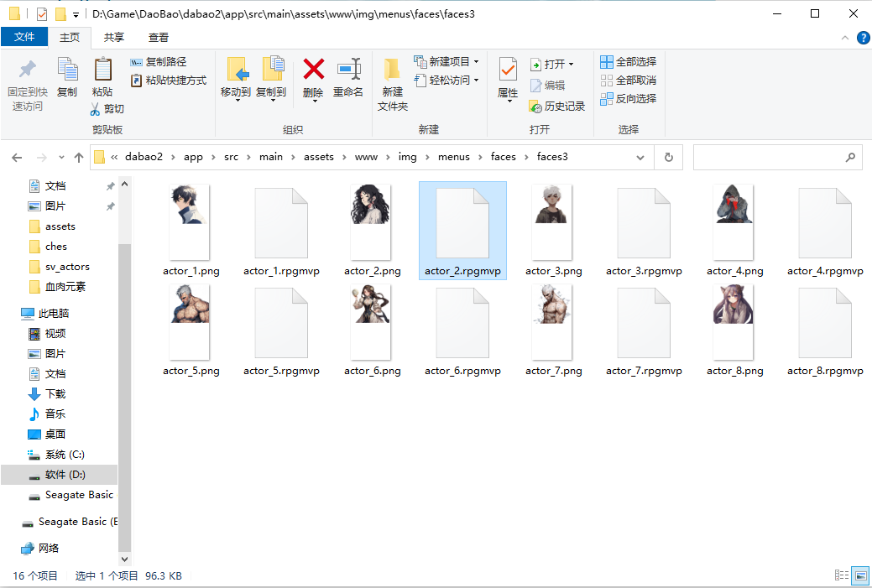The height and width of the screenshot is (588, 872).
Task: Select file actor_5.rpgmvp
Action: point(281,330)
